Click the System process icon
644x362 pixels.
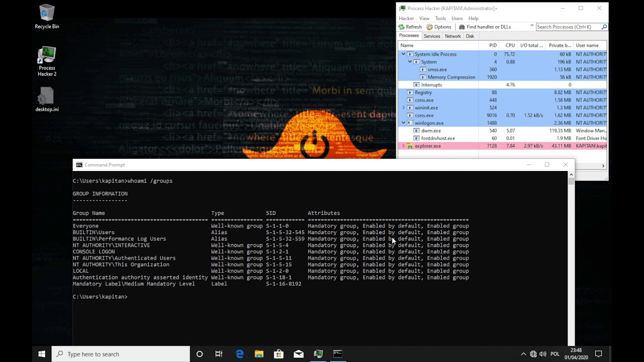[417, 62]
